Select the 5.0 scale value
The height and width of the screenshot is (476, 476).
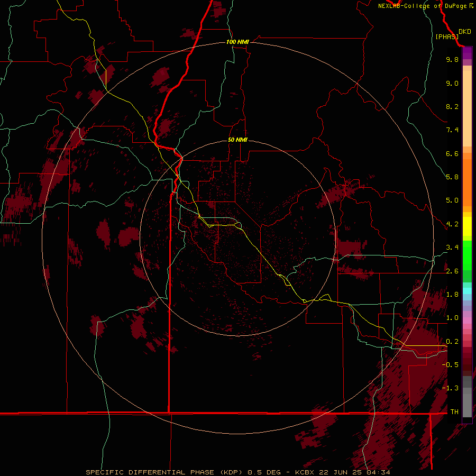[452, 200]
